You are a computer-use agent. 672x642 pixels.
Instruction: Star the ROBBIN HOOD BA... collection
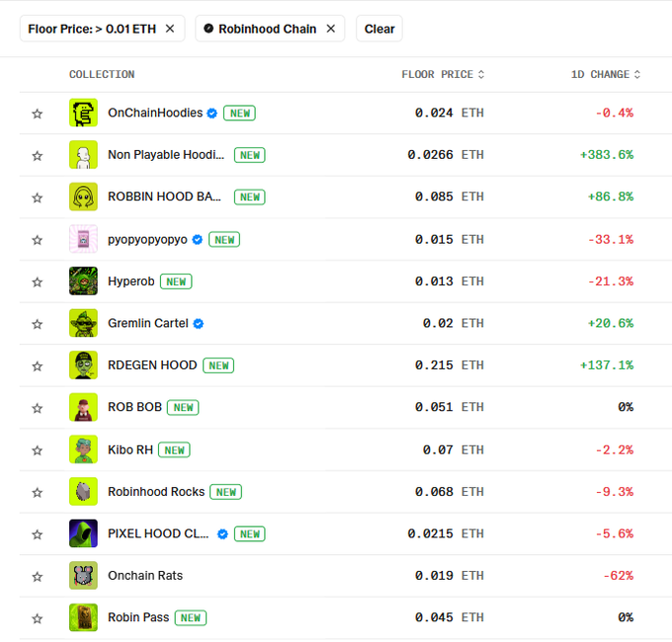[38, 198]
